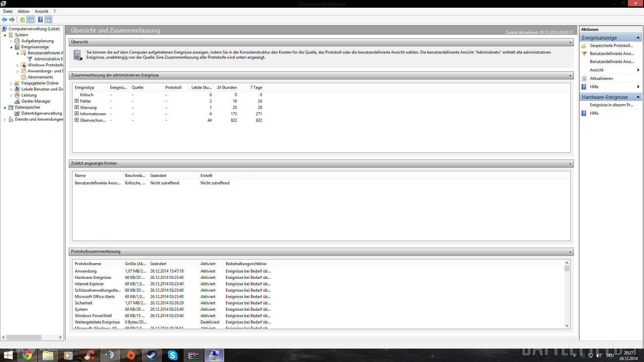Collapse the Protokollzusammenfassung section

(x=570, y=252)
